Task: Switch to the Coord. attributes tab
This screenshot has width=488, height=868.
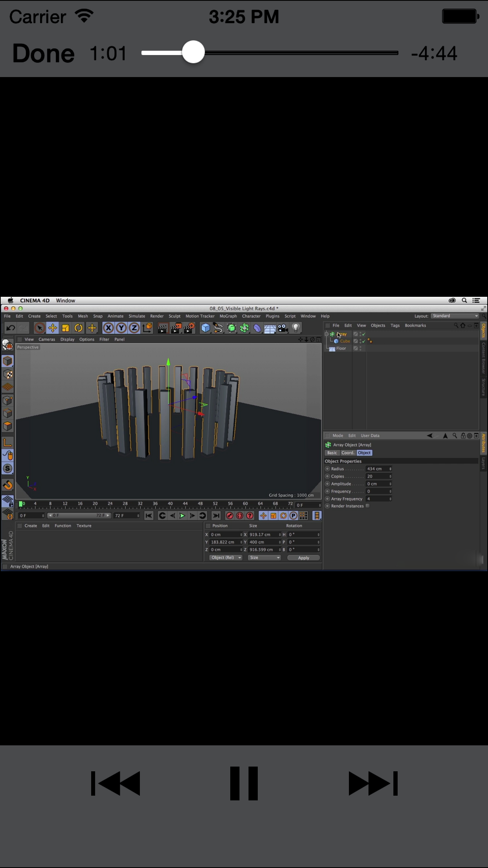Action: click(348, 453)
